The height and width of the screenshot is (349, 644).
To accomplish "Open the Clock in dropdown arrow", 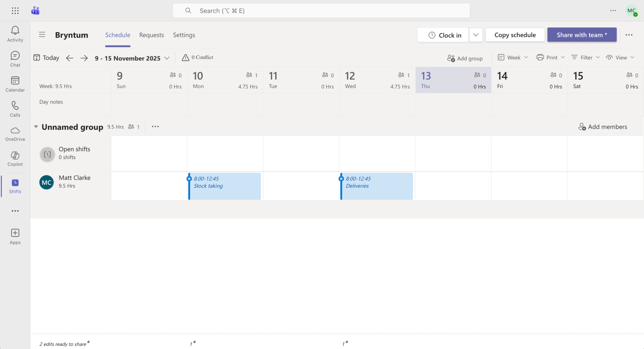I will click(476, 35).
